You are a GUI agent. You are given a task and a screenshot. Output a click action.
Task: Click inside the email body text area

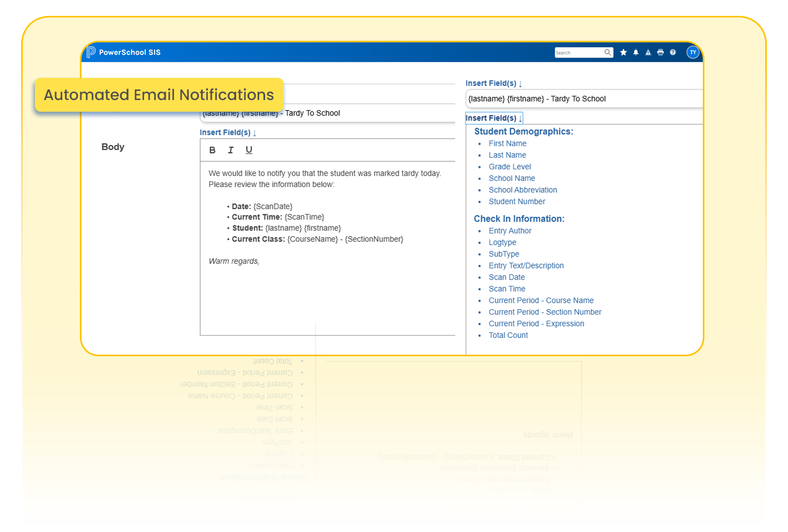tap(327, 296)
